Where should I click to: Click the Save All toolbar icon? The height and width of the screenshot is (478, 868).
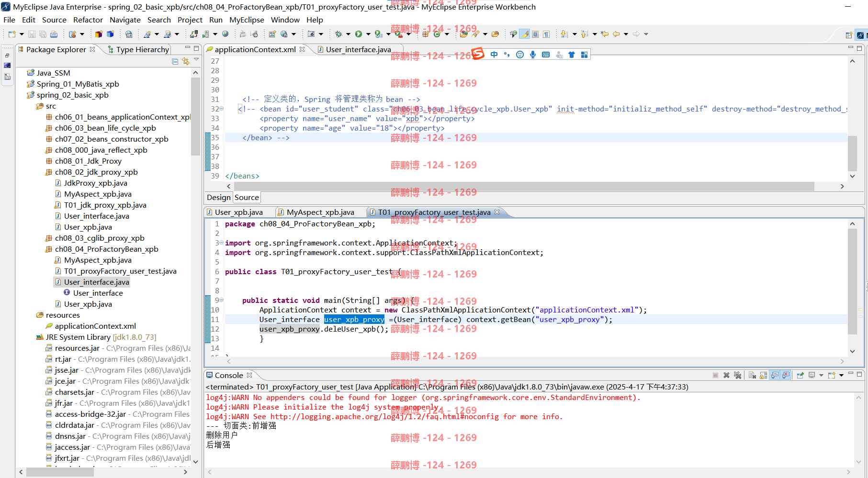click(43, 34)
